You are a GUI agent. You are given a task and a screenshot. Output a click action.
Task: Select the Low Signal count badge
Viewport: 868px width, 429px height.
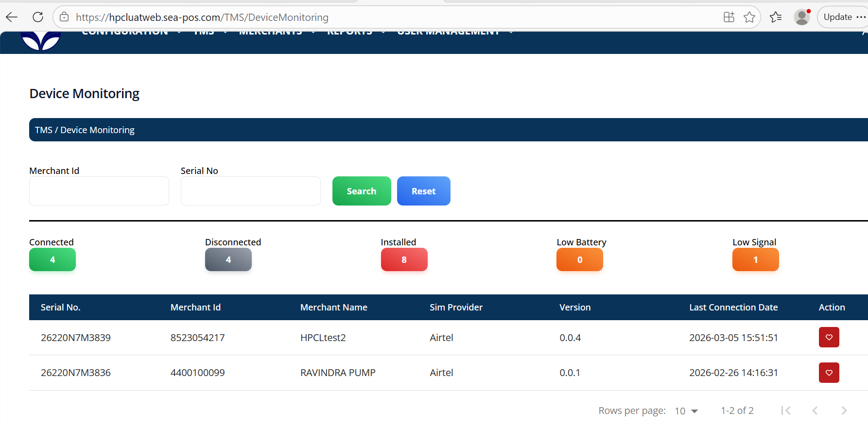[x=755, y=259]
